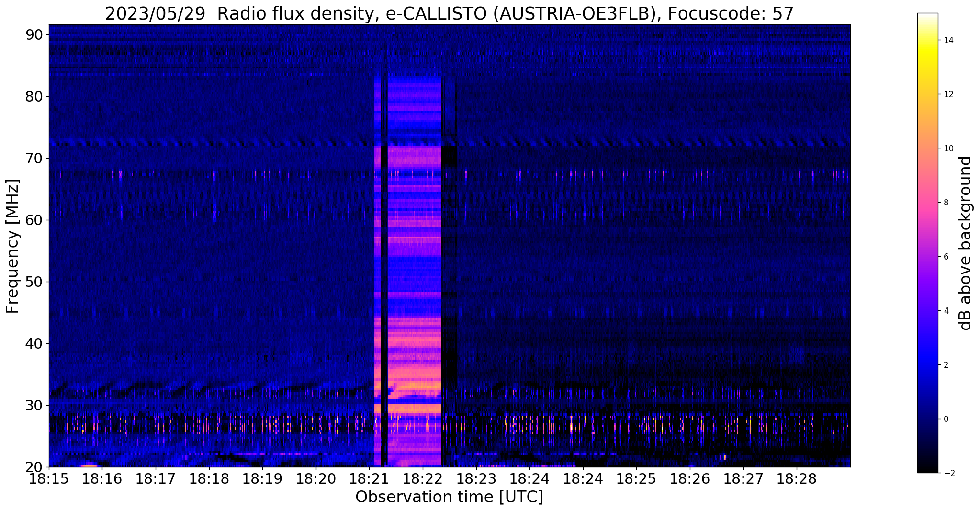Pick the 8 dB colorbar tick label
980x511 pixels.
point(945,203)
